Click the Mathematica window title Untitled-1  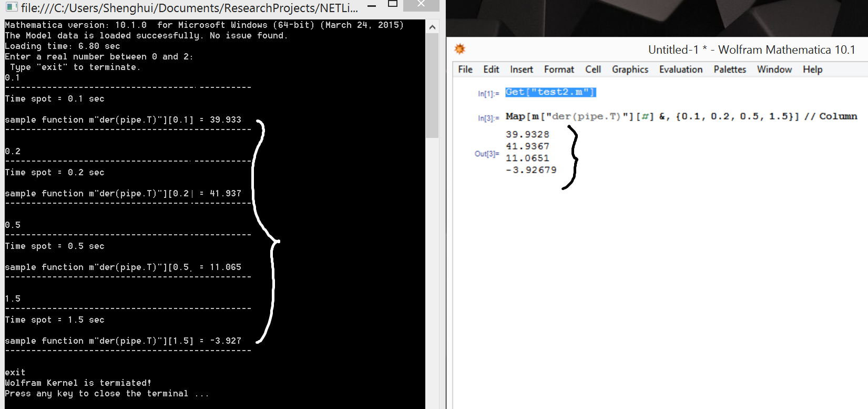point(752,49)
